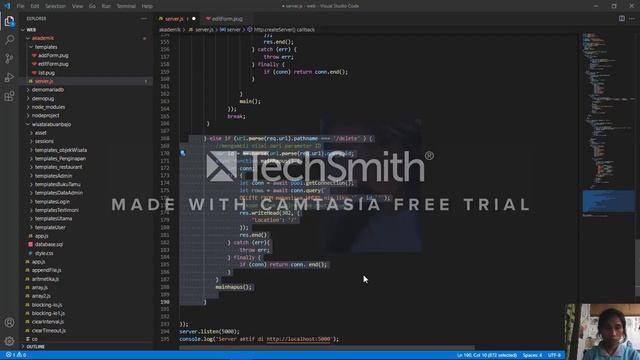This screenshot has height=360, width=640.
Task: Open the View menu
Action: (77, 6)
